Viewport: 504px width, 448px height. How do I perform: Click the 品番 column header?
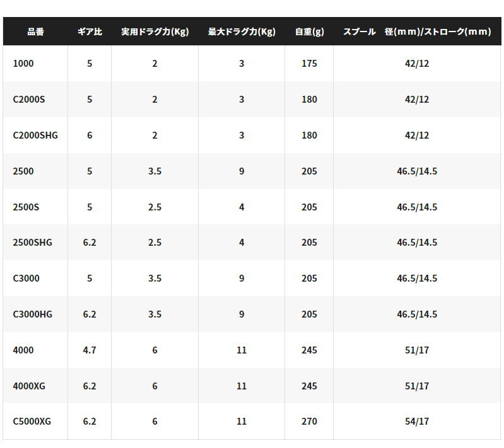coord(35,32)
